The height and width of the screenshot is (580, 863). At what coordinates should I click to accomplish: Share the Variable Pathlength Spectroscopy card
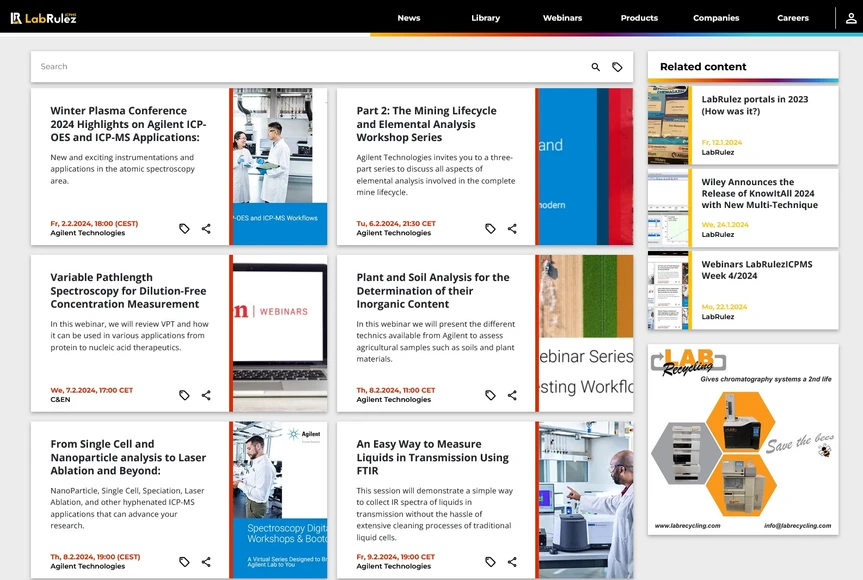coord(206,395)
